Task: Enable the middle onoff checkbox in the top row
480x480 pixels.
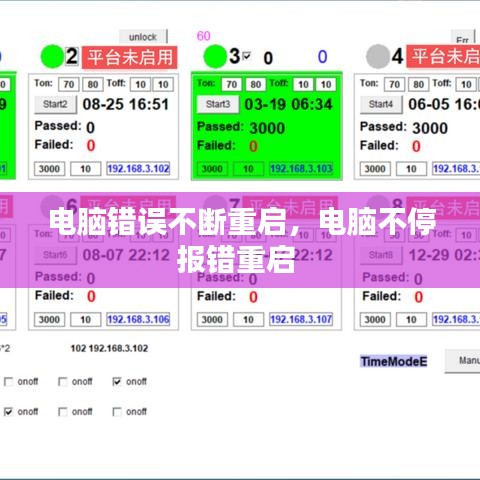Action: (63, 381)
